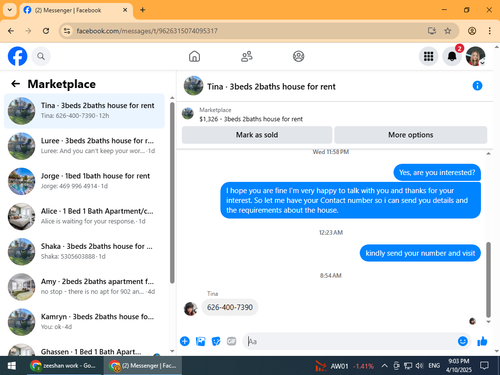Click listing thumbnail in chat header
Viewport: 500px width, 375px height.
tap(193, 86)
